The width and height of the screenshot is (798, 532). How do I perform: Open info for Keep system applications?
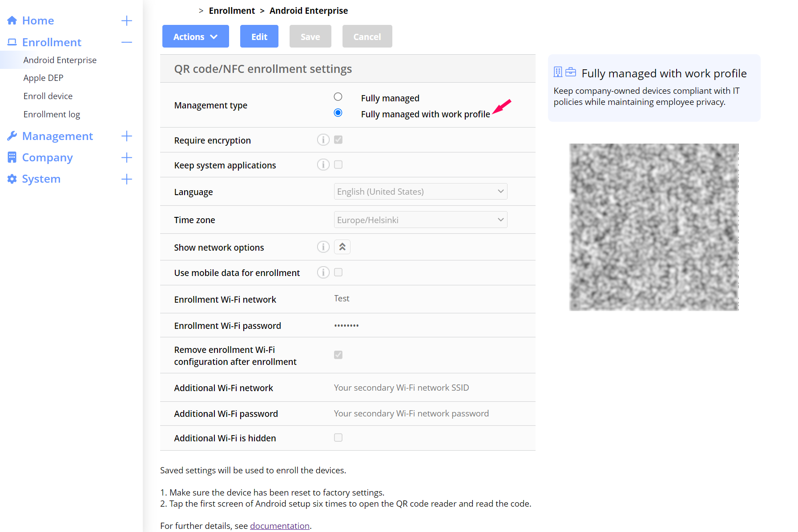click(323, 164)
